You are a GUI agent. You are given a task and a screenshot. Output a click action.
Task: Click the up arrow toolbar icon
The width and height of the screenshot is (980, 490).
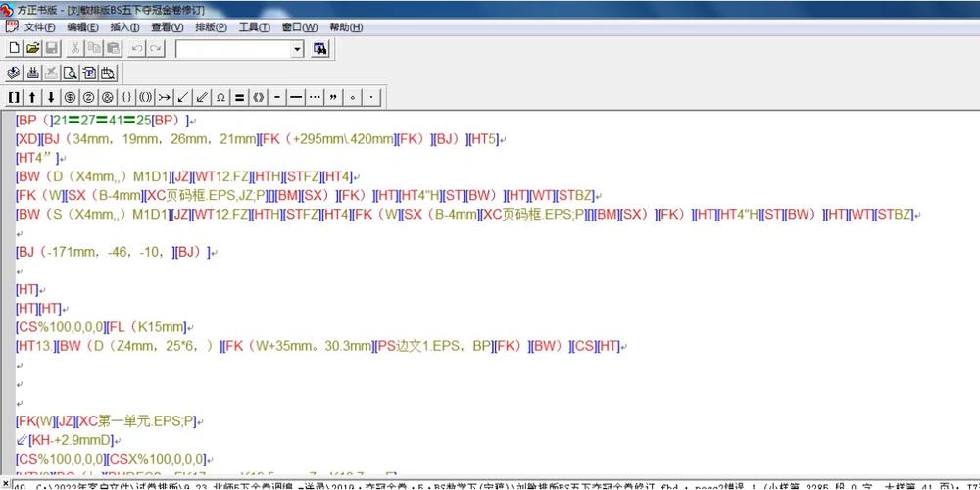click(x=32, y=97)
